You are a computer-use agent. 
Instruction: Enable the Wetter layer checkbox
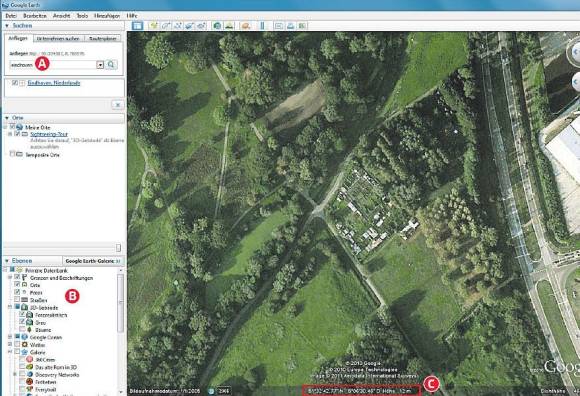[x=17, y=344]
